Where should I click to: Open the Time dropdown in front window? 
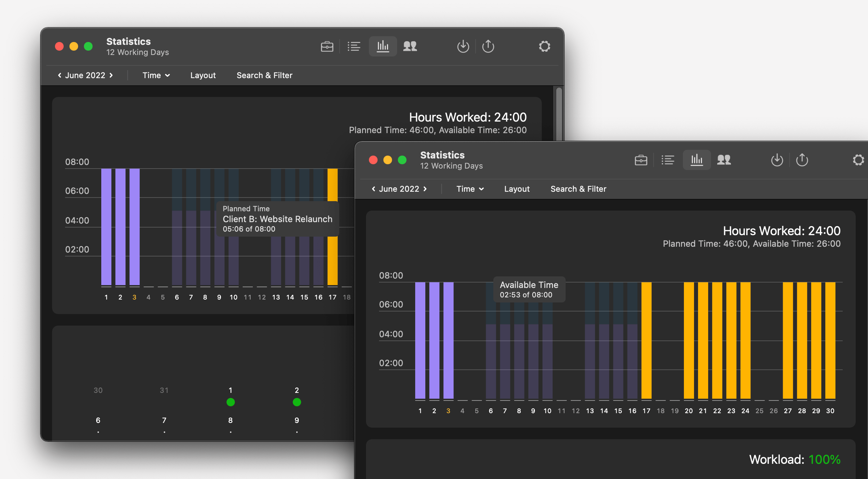pos(470,189)
